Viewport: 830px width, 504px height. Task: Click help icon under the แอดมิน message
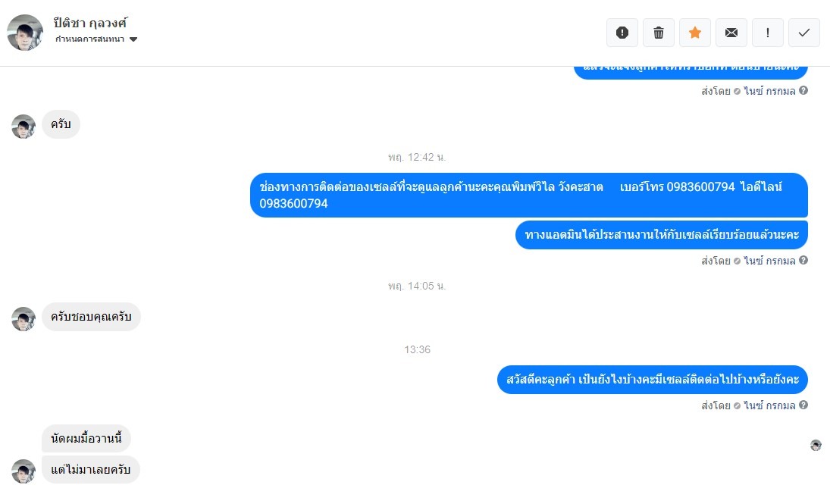pos(803,260)
